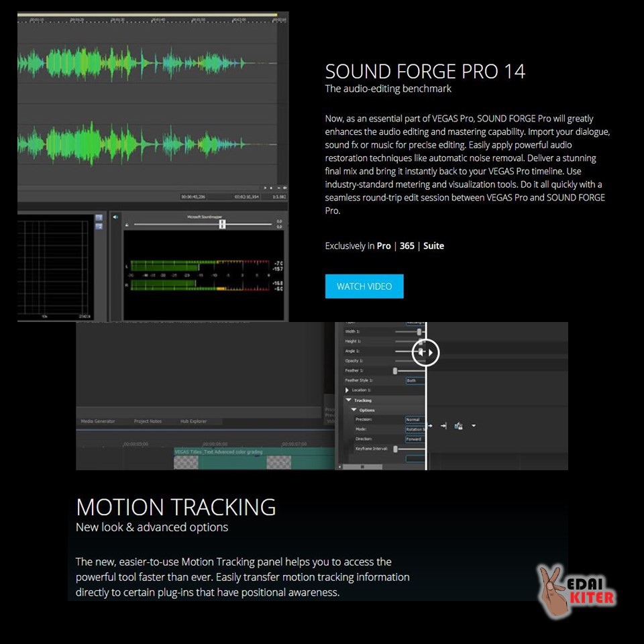Click the zoom out icon under waveform
Image resolution: width=644 pixels, height=644 pixels.
(x=279, y=188)
